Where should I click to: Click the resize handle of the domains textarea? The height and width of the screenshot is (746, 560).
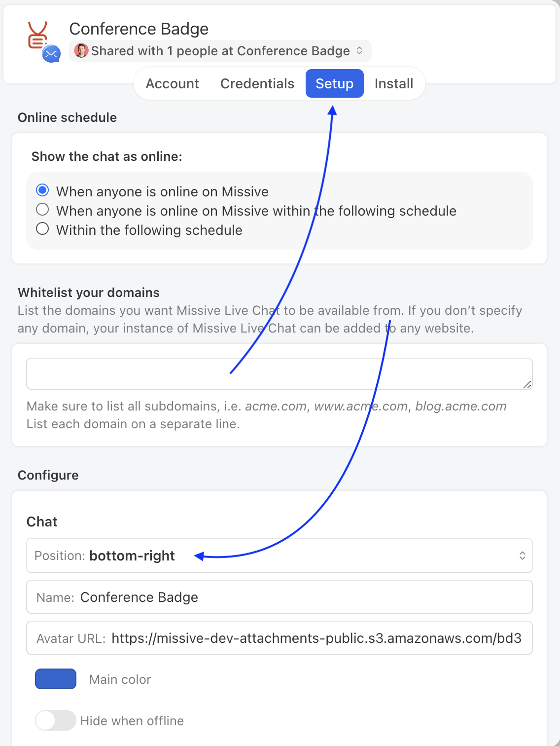[527, 384]
